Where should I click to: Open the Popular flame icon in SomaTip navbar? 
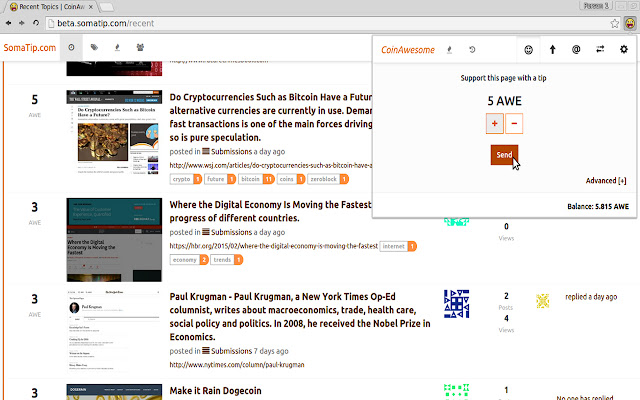tap(117, 47)
